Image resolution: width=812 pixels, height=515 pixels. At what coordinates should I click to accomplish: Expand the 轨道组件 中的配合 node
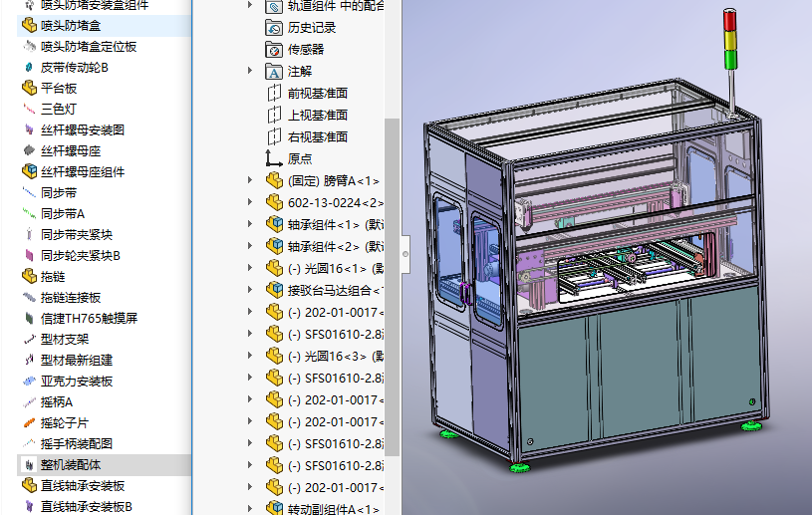click(250, 5)
